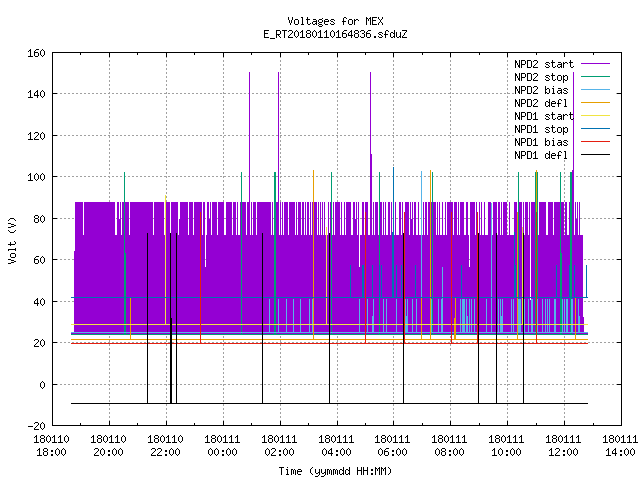This screenshot has width=640, height=480.
Task: Click the NPD2 start legend label
Action: [544, 64]
